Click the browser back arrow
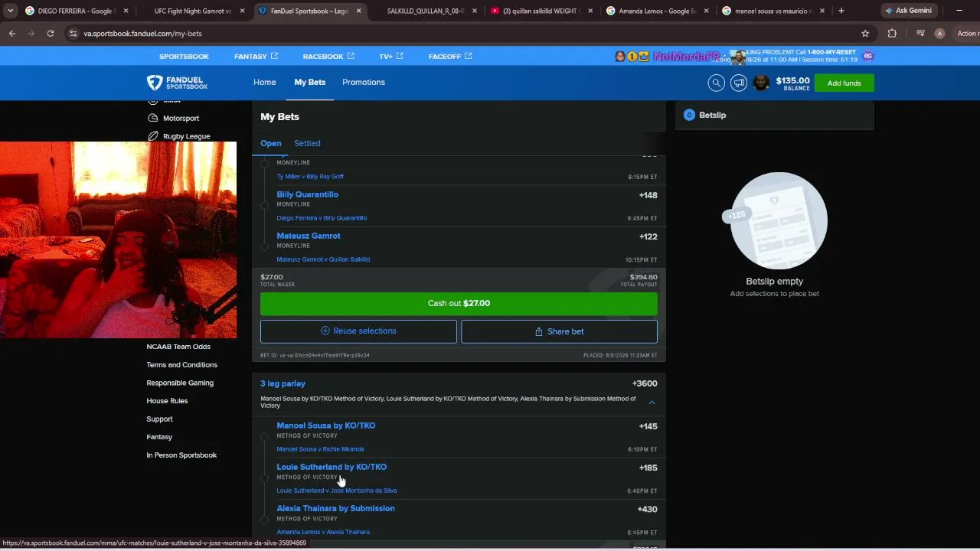Image resolution: width=980 pixels, height=551 pixels. click(12, 34)
